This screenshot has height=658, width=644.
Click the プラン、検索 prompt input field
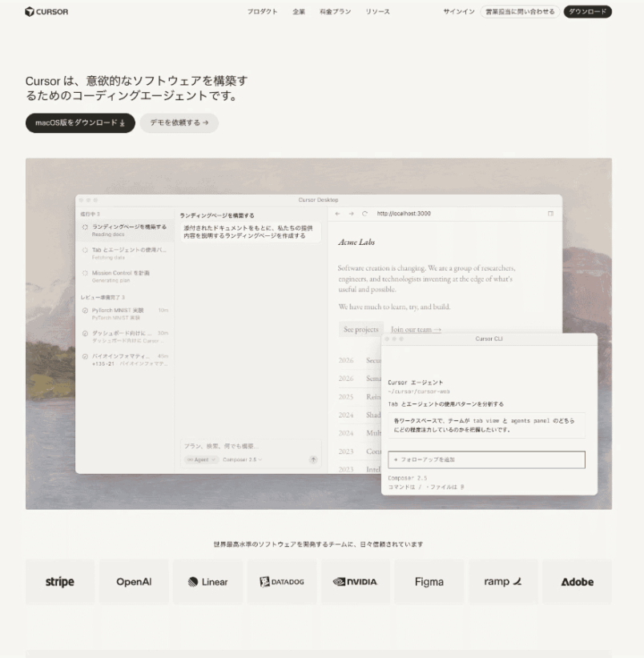point(251,446)
